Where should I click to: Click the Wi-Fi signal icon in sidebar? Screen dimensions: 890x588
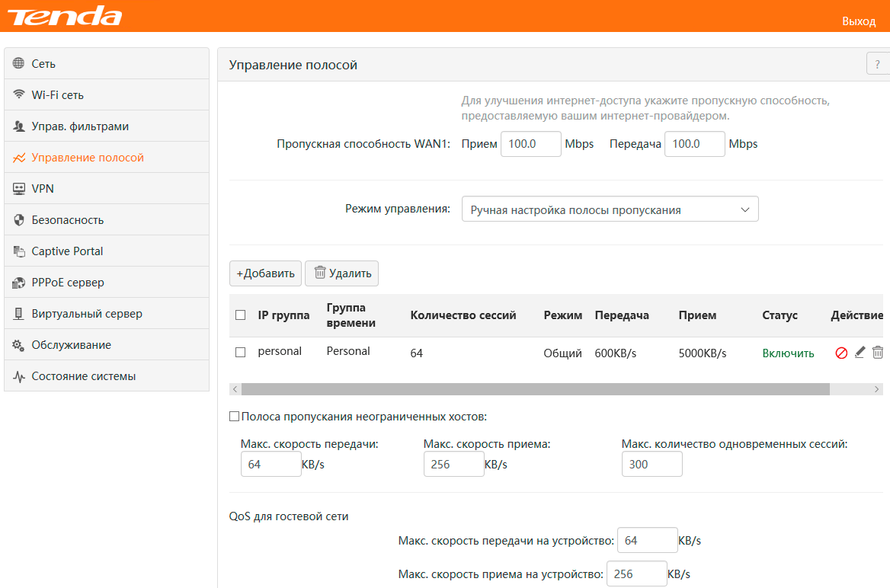(19, 94)
